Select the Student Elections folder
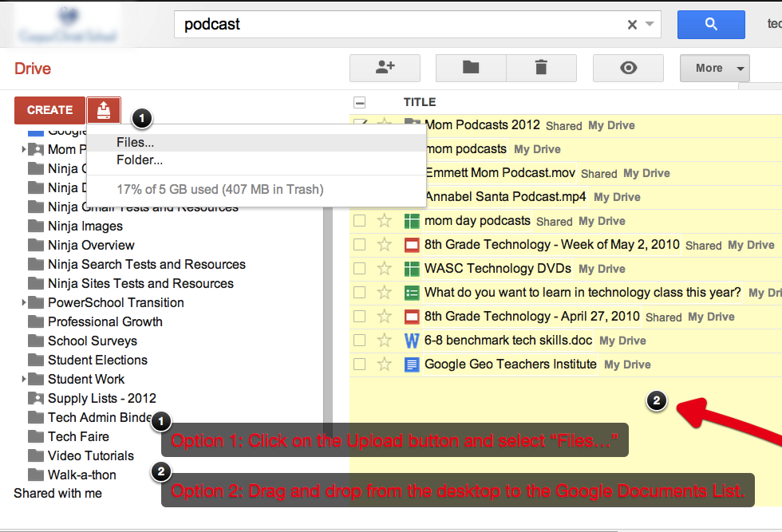The image size is (782, 532). (97, 360)
